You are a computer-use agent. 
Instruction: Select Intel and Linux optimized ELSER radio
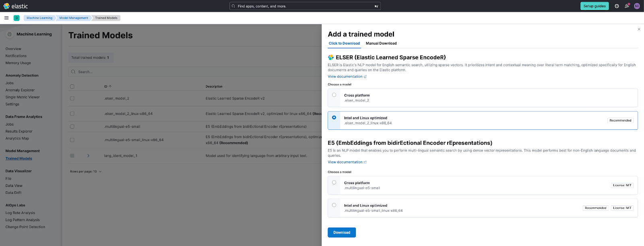click(334, 117)
